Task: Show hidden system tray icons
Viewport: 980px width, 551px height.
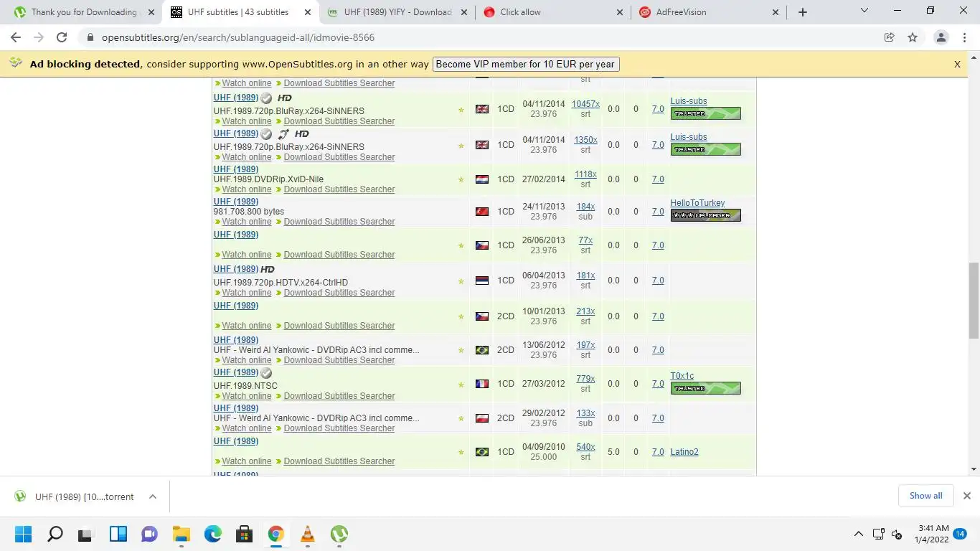Action: (x=858, y=534)
